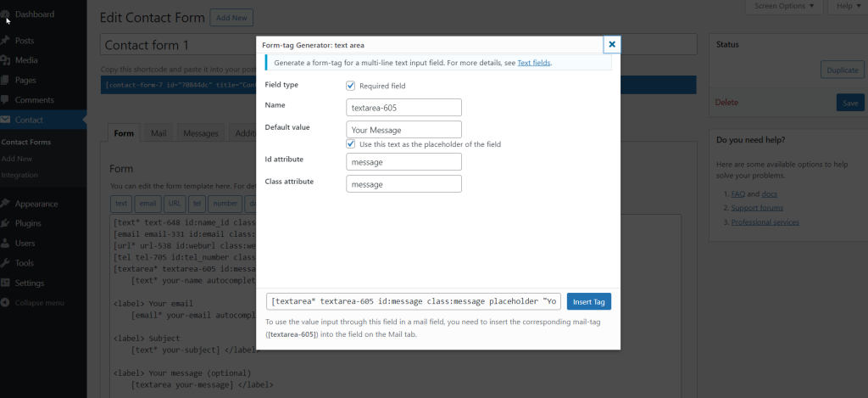Open Media library icon
The width and height of the screenshot is (868, 398).
pos(7,60)
